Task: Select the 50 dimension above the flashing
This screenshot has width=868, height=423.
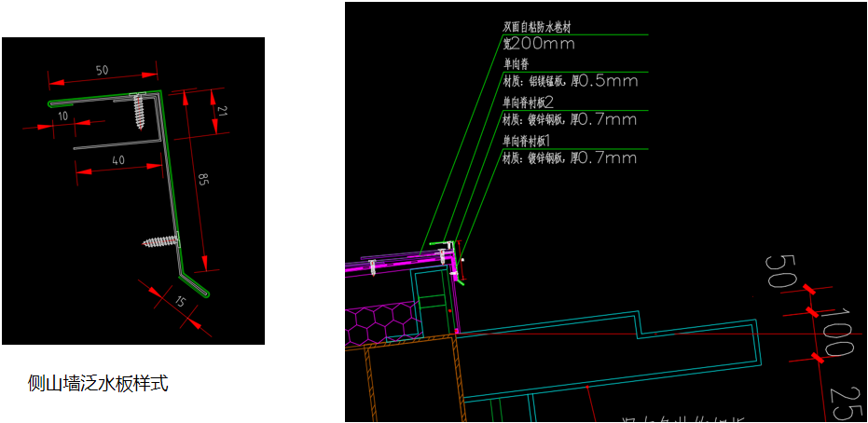Action: (x=102, y=71)
